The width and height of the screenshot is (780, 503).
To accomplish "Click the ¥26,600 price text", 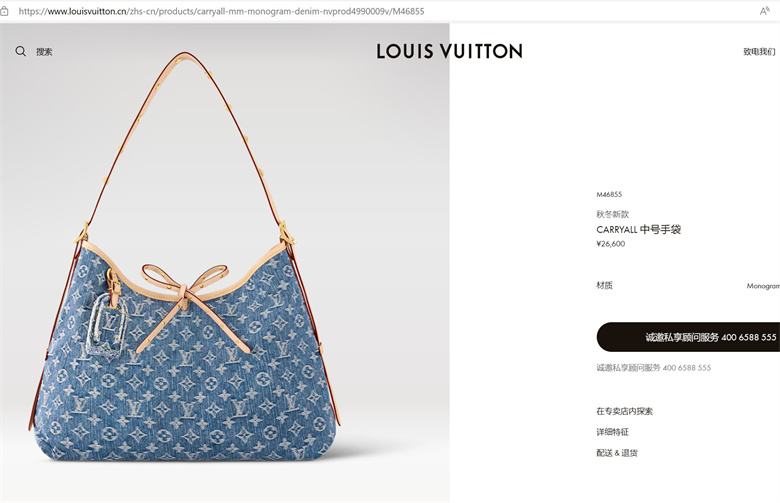I will pyautogui.click(x=610, y=244).
